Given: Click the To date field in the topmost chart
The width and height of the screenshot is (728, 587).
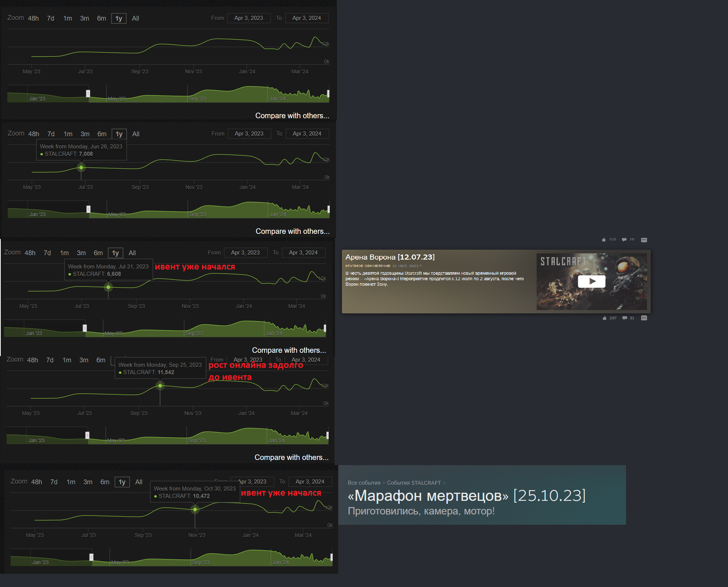Looking at the screenshot, I should (x=307, y=18).
